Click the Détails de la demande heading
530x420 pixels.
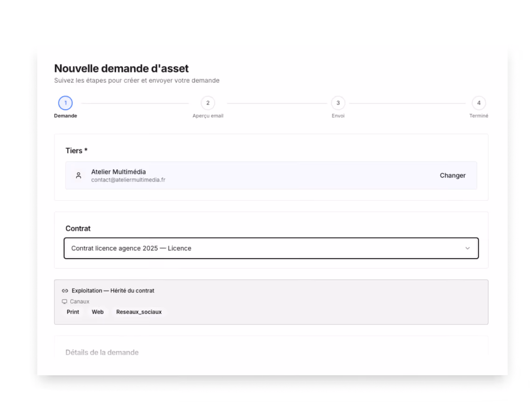(102, 352)
